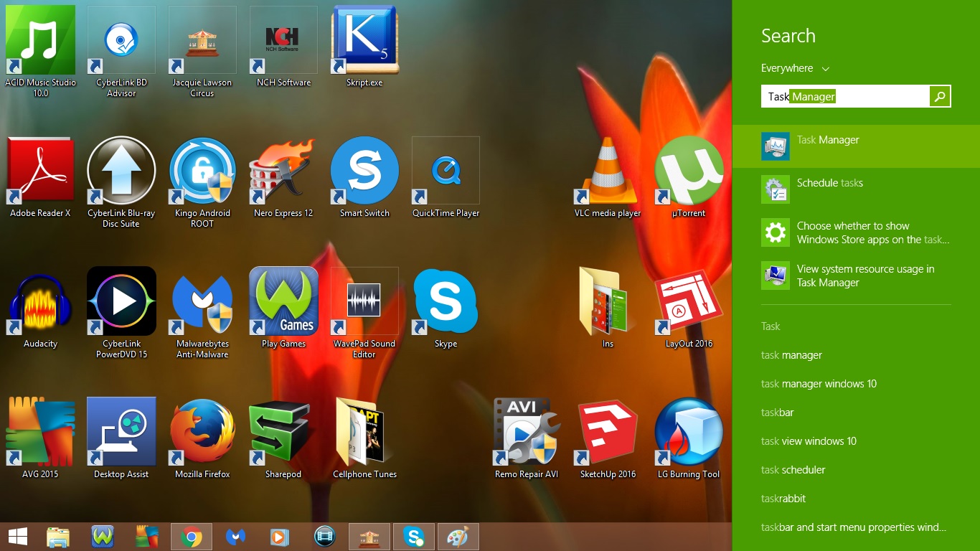Open AVG from the taskbar

(147, 537)
